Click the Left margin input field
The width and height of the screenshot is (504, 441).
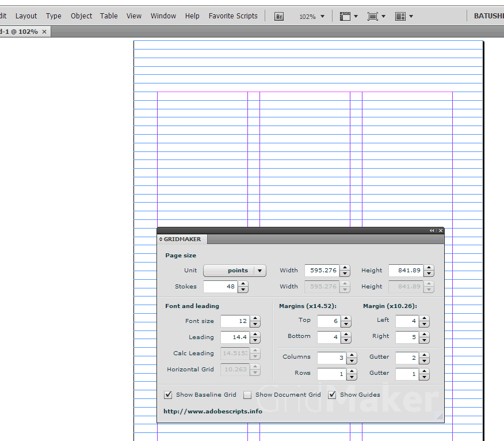point(407,321)
